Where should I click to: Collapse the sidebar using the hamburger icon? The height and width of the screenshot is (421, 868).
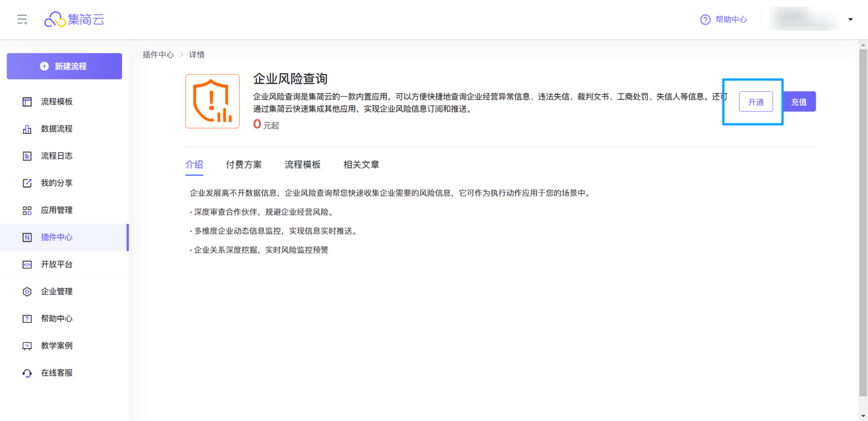(x=22, y=19)
